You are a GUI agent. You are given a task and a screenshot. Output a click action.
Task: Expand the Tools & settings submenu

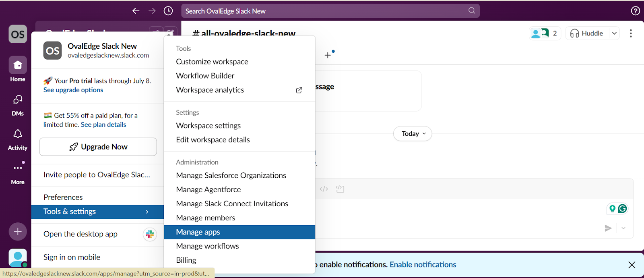click(x=97, y=212)
